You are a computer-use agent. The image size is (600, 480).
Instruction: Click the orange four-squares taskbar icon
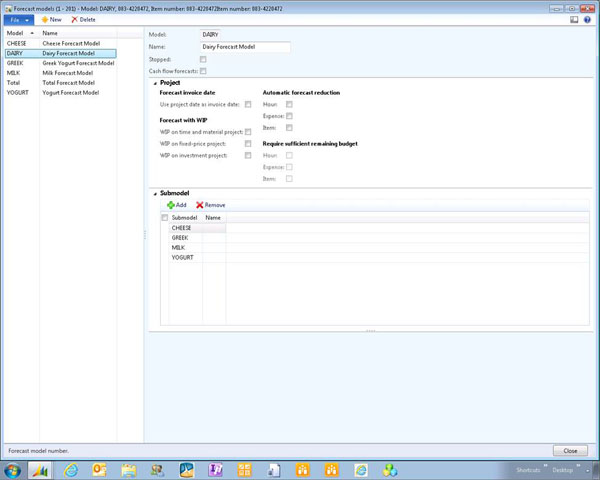[245, 470]
